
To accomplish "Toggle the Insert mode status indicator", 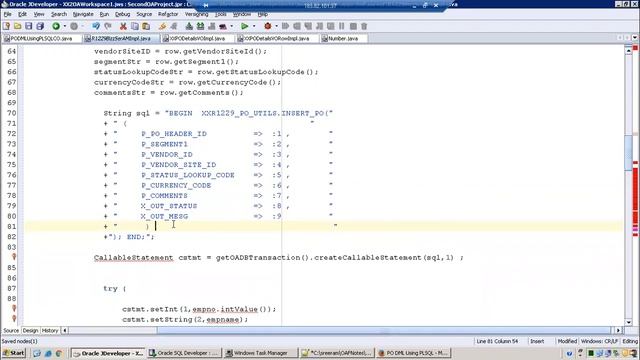I will [x=537, y=341].
